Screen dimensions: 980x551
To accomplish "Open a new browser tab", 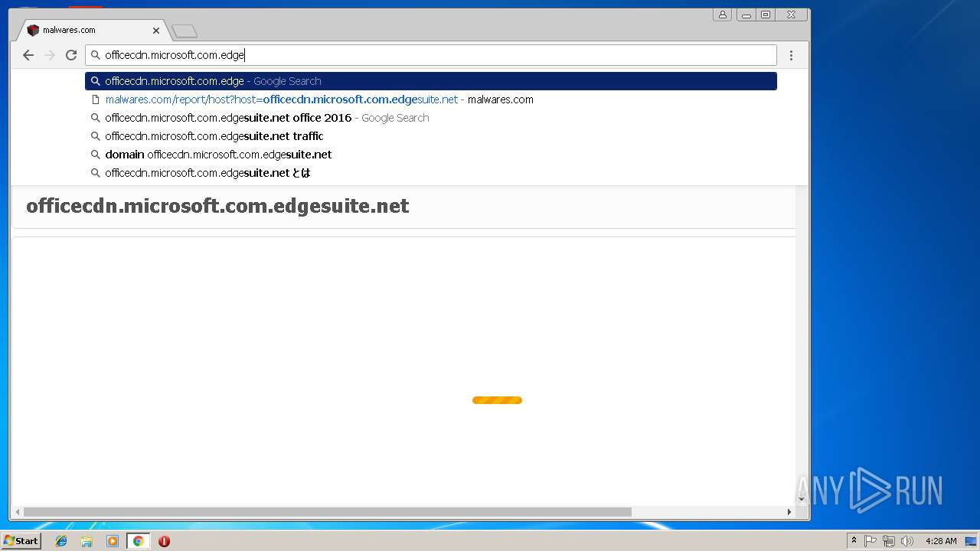I will coord(185,31).
